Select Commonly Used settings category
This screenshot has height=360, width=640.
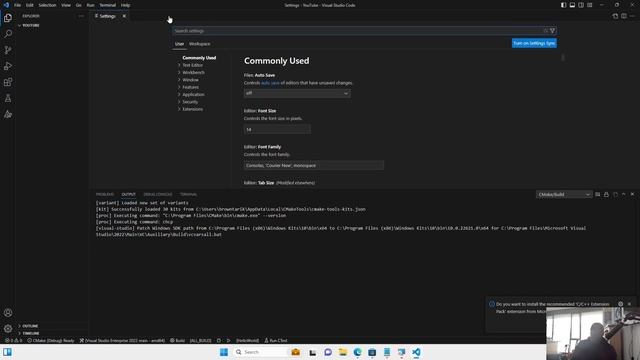coord(199,58)
